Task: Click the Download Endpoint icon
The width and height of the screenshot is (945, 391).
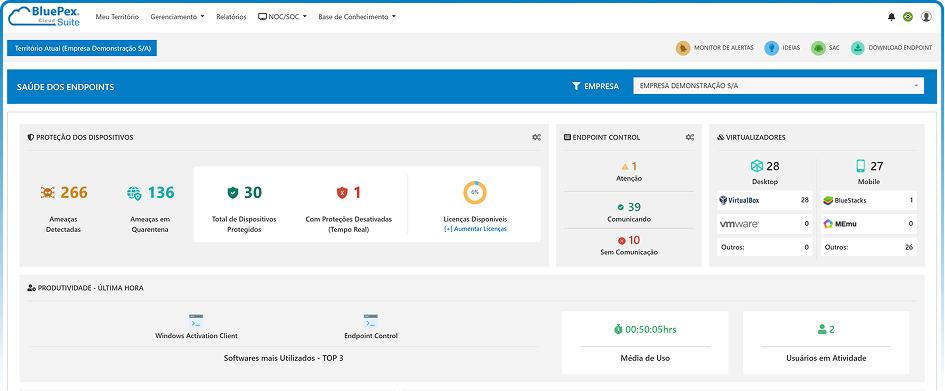Action: coord(858,48)
